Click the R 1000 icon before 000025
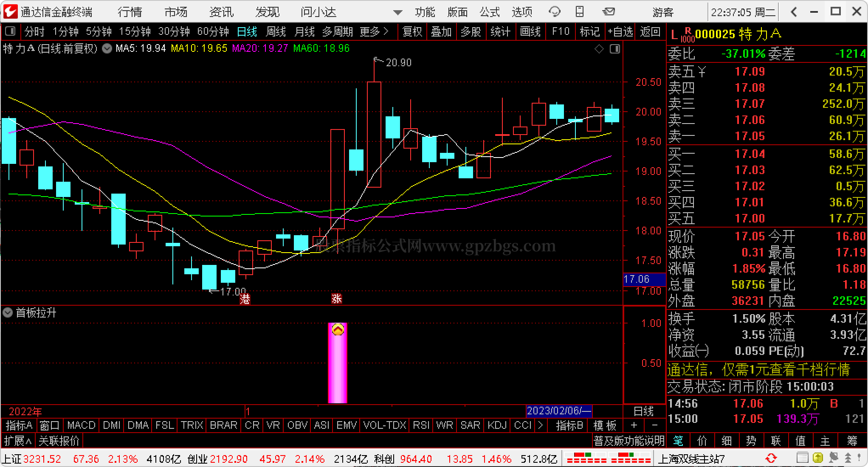 click(688, 35)
